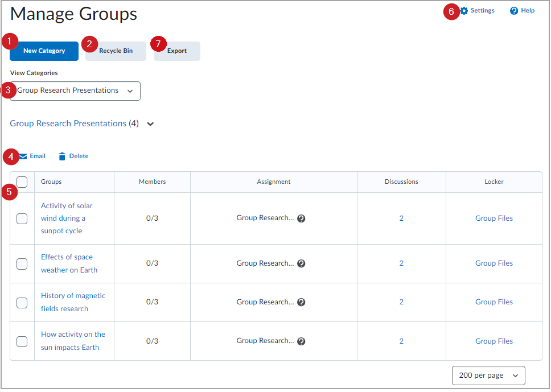
Task: Click the New Category button
Action: pyautogui.click(x=44, y=51)
